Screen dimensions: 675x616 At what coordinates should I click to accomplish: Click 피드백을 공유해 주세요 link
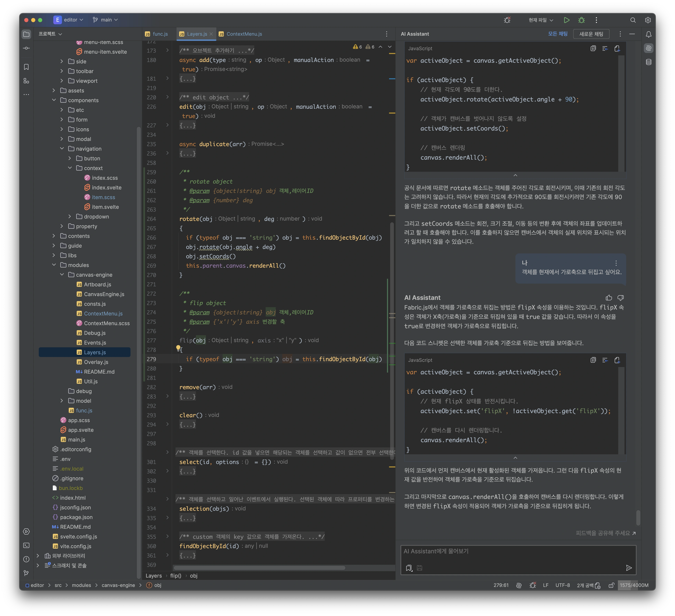tap(605, 533)
